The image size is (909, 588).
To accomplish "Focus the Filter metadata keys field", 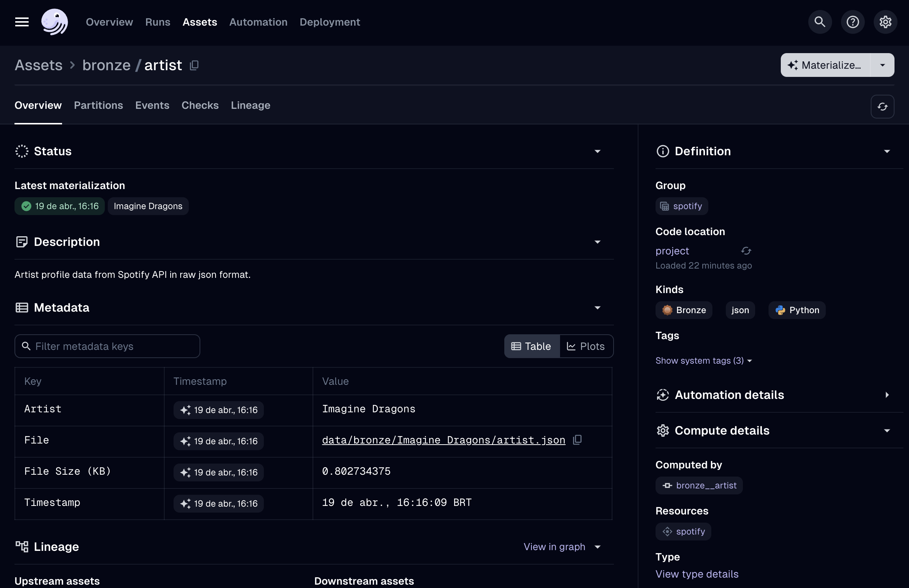I will pyautogui.click(x=107, y=346).
